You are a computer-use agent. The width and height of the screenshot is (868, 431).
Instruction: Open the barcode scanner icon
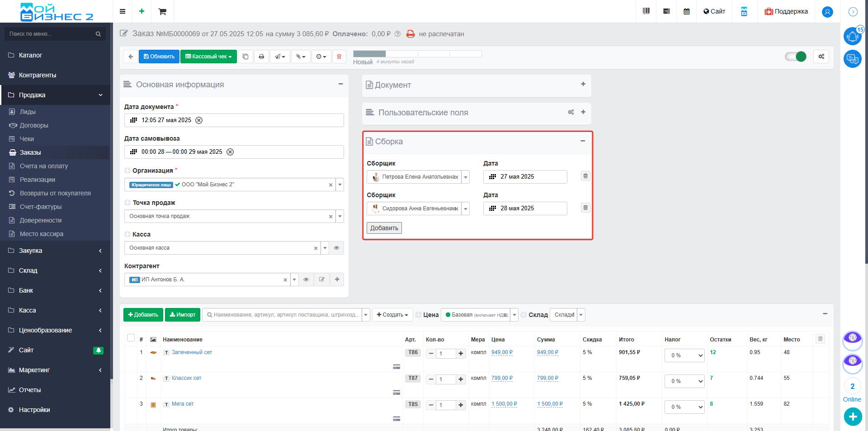[x=646, y=11]
